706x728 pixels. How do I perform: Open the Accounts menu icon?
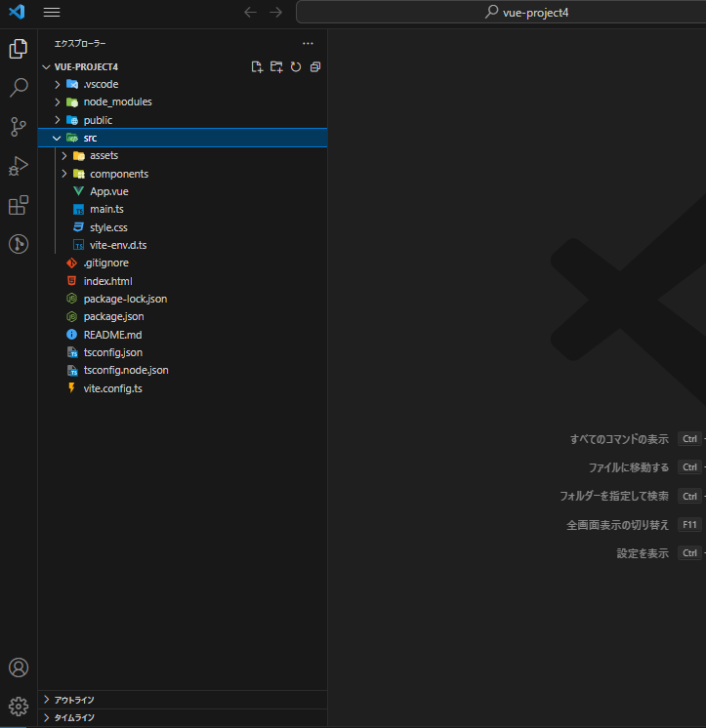coord(19,667)
